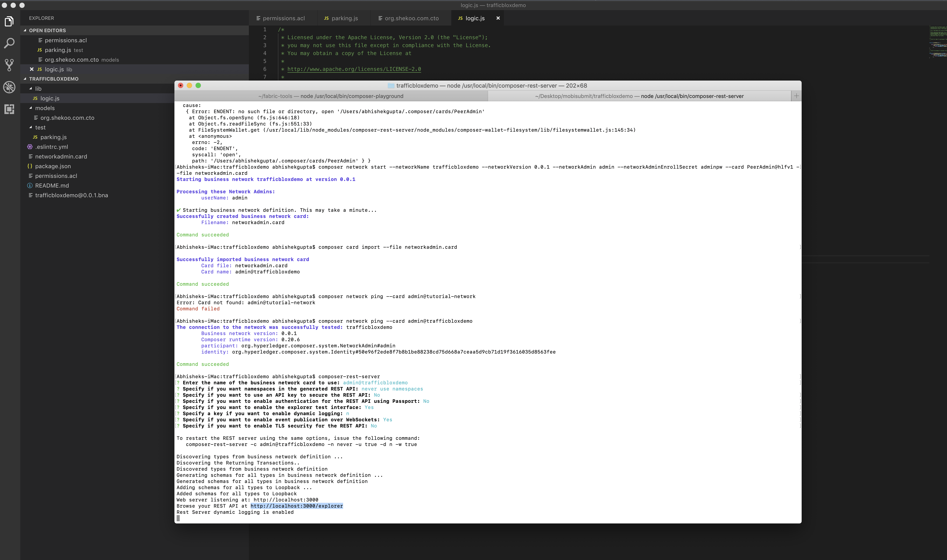Open the Debug view icon
Viewport: 947px width, 560px height.
(x=9, y=87)
